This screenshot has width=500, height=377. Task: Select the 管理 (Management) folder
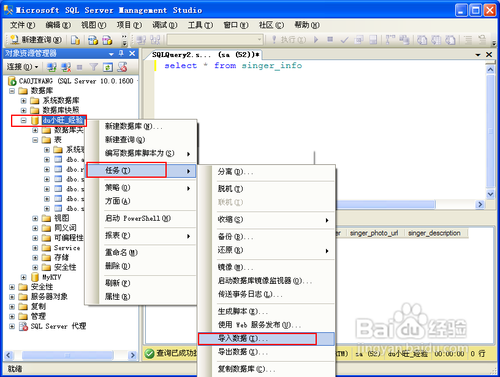pos(38,316)
